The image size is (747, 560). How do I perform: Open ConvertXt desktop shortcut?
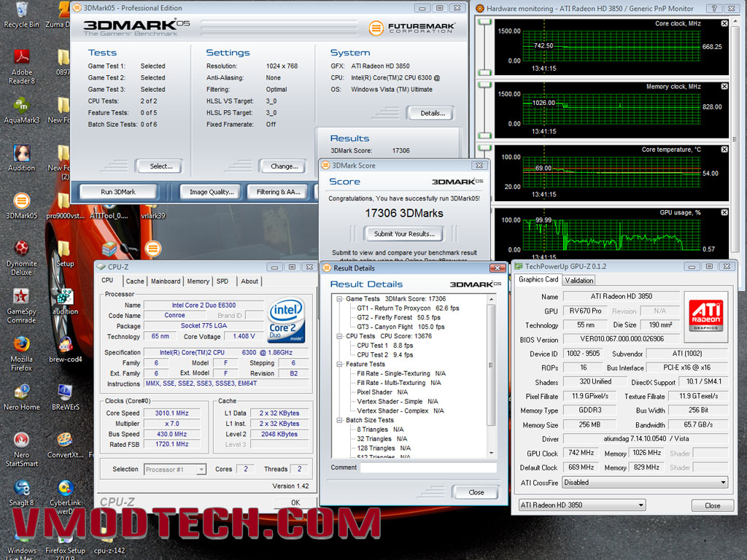click(65, 446)
